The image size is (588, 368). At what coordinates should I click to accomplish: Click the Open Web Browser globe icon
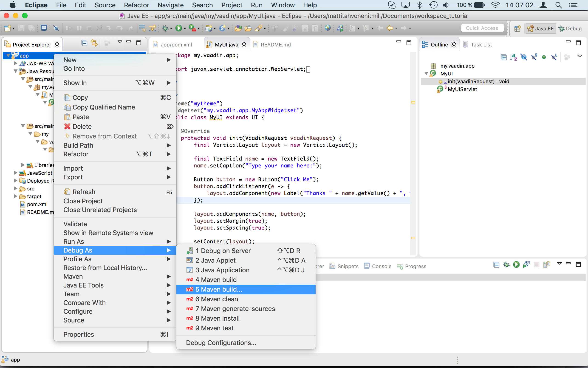point(328,28)
